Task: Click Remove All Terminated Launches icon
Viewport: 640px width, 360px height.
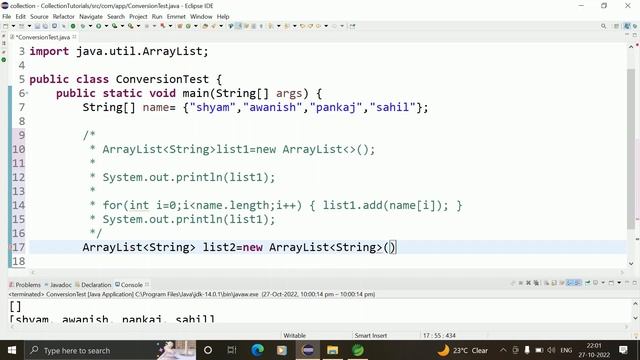Action: tap(536, 283)
